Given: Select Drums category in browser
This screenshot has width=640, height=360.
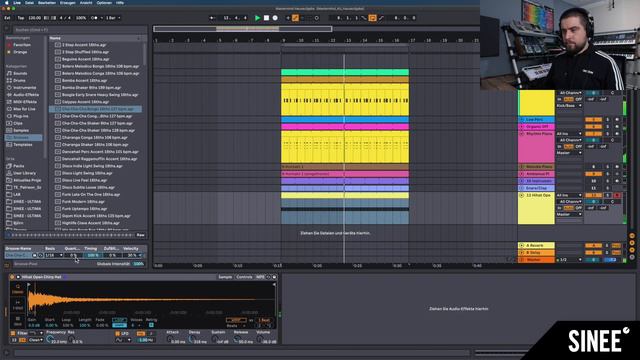Looking at the screenshot, I should 19,80.
